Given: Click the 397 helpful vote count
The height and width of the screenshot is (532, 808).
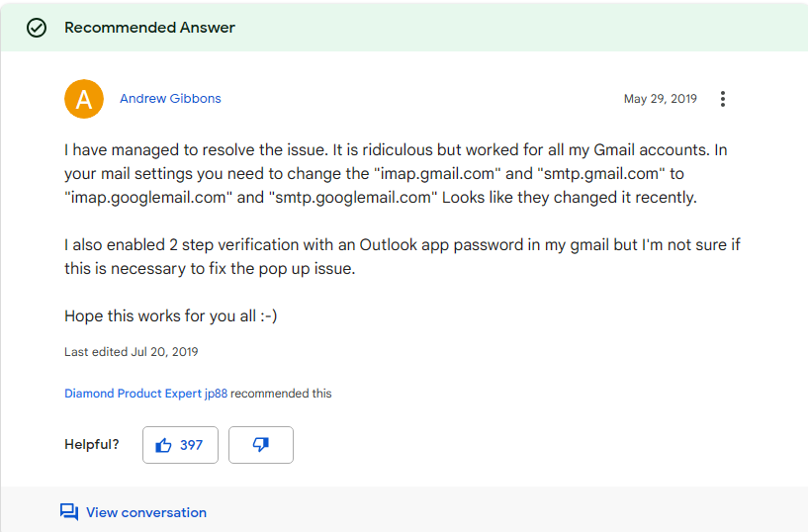Looking at the screenshot, I should (191, 445).
